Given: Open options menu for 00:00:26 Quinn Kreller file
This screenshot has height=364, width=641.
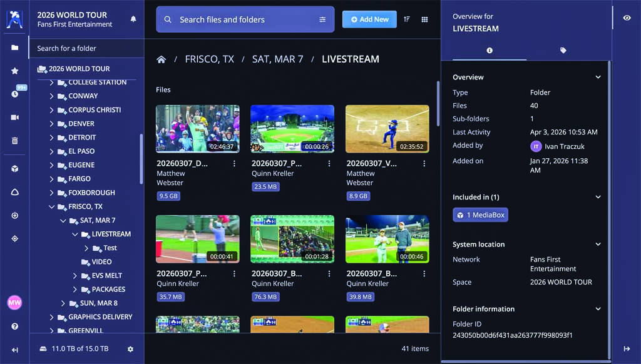Looking at the screenshot, I should pos(329,163).
